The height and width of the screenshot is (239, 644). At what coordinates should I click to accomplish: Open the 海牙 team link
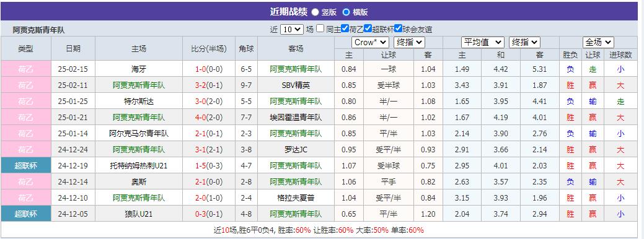pyautogui.click(x=139, y=69)
